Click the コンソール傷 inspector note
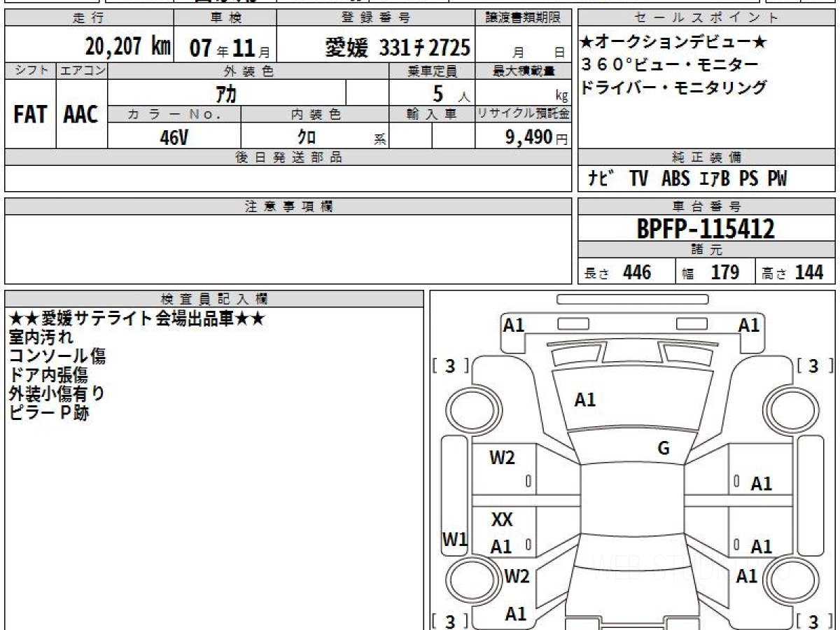Viewport: 840px width, 630px height. pos(57,356)
